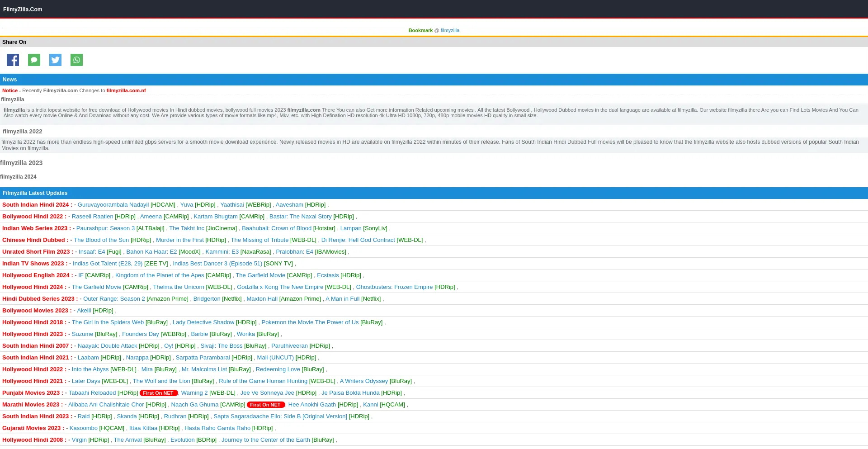This screenshot has width=868, height=449.
Task: Open Ghostbusters: Frozen Empire link
Action: click(x=394, y=287)
